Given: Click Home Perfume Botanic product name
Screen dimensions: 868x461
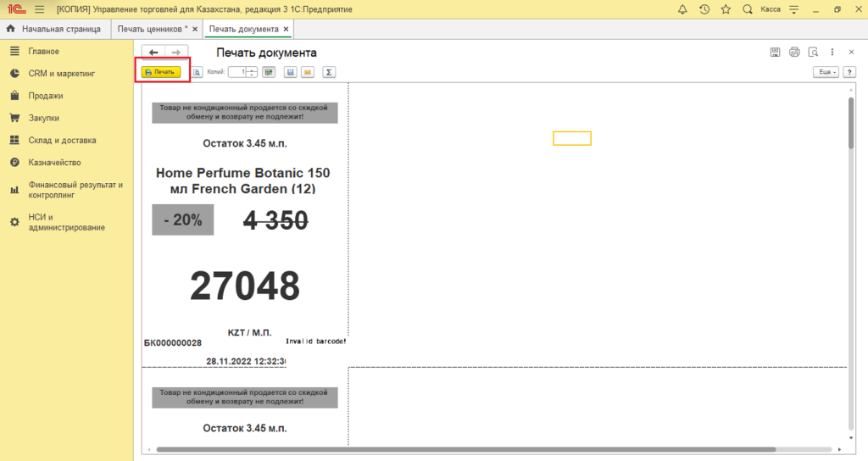Looking at the screenshot, I should point(243,181).
